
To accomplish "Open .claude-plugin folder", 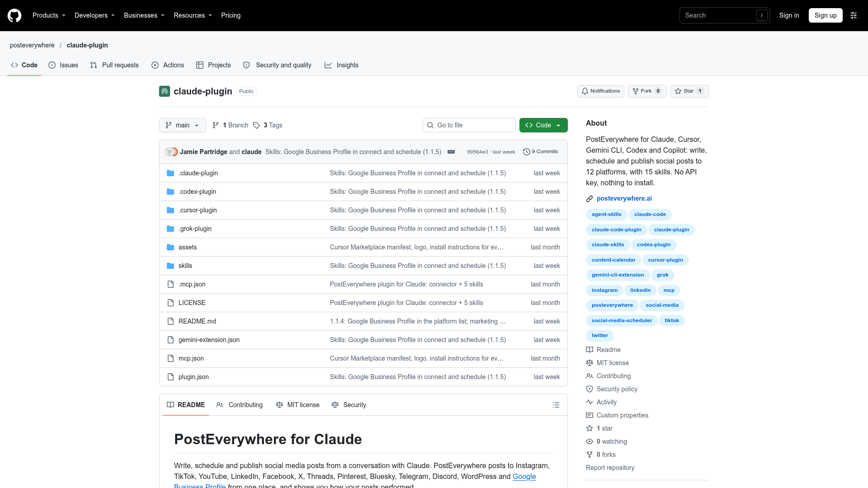I will coord(198,173).
